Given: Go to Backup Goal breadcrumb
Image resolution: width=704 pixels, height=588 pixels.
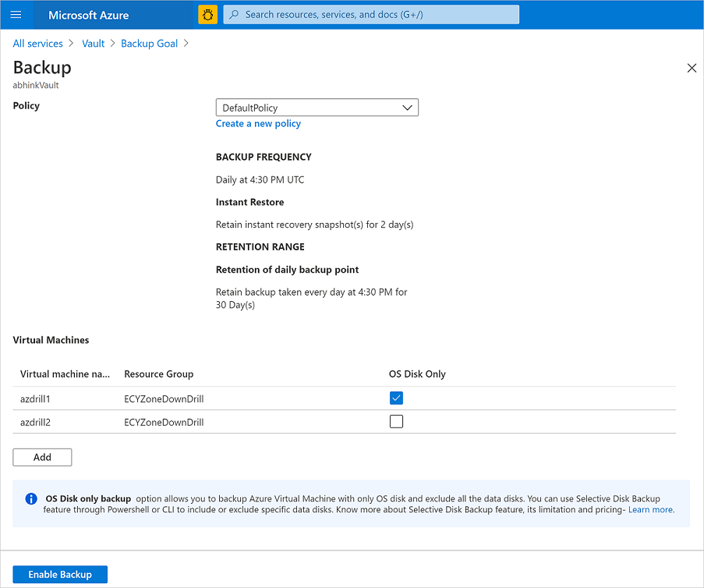Looking at the screenshot, I should pyautogui.click(x=149, y=43).
